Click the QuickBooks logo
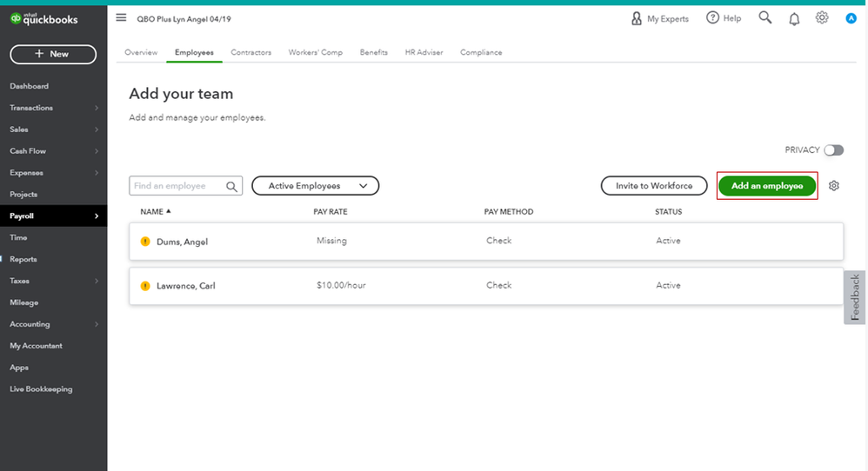 pyautogui.click(x=43, y=19)
